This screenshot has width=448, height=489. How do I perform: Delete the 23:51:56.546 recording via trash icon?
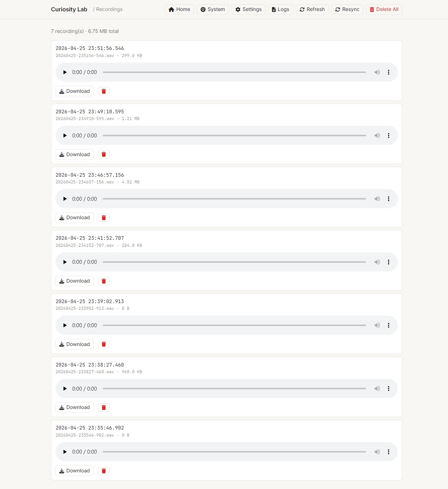point(104,91)
